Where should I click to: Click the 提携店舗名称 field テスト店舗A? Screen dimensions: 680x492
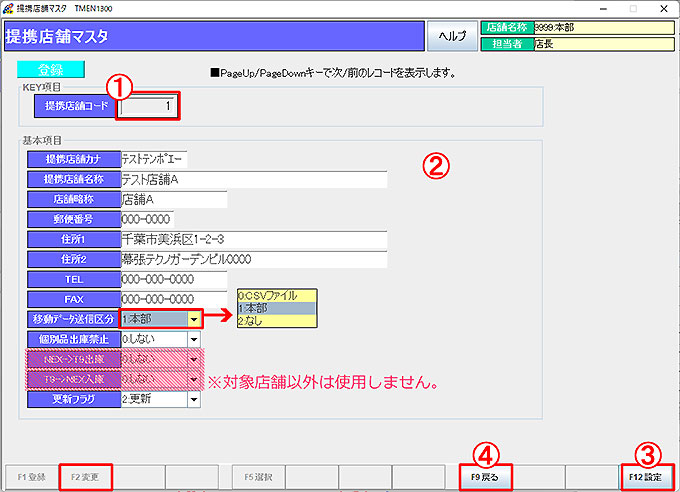[254, 179]
